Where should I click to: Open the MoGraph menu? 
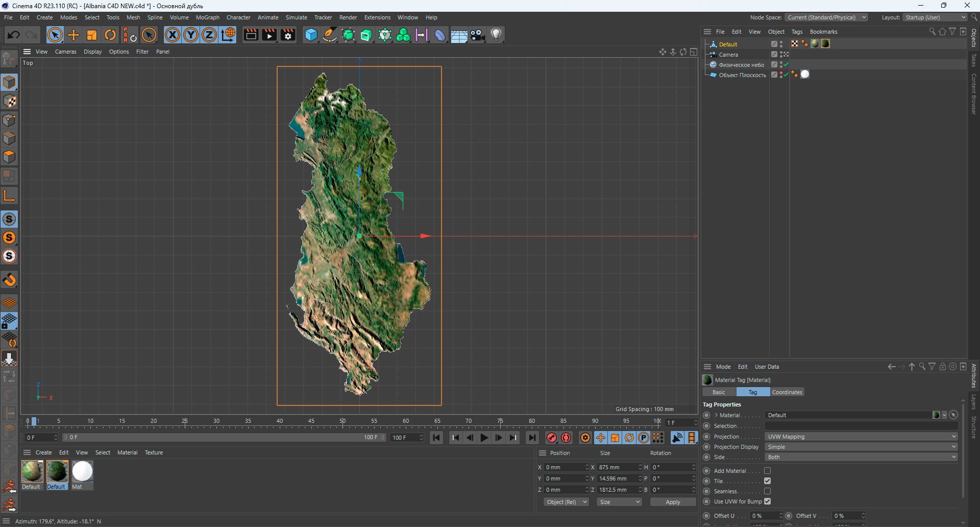click(208, 17)
